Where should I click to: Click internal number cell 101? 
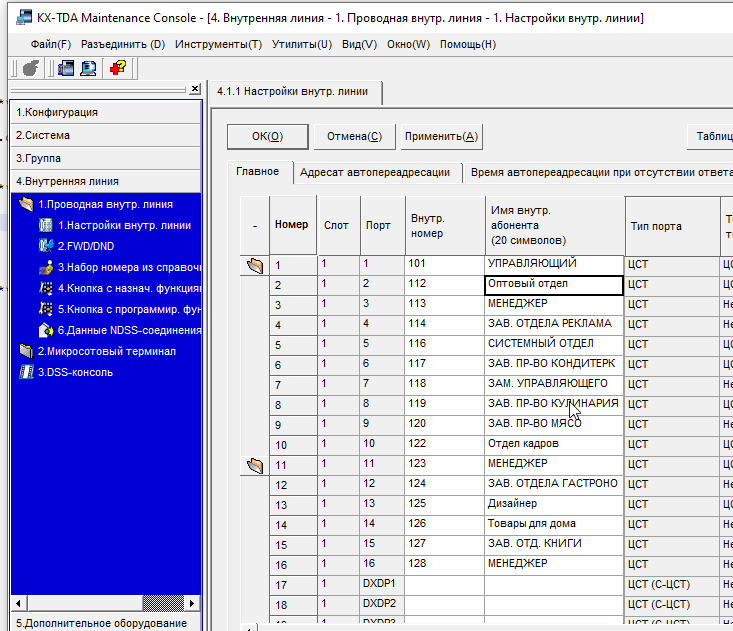pyautogui.click(x=444, y=265)
